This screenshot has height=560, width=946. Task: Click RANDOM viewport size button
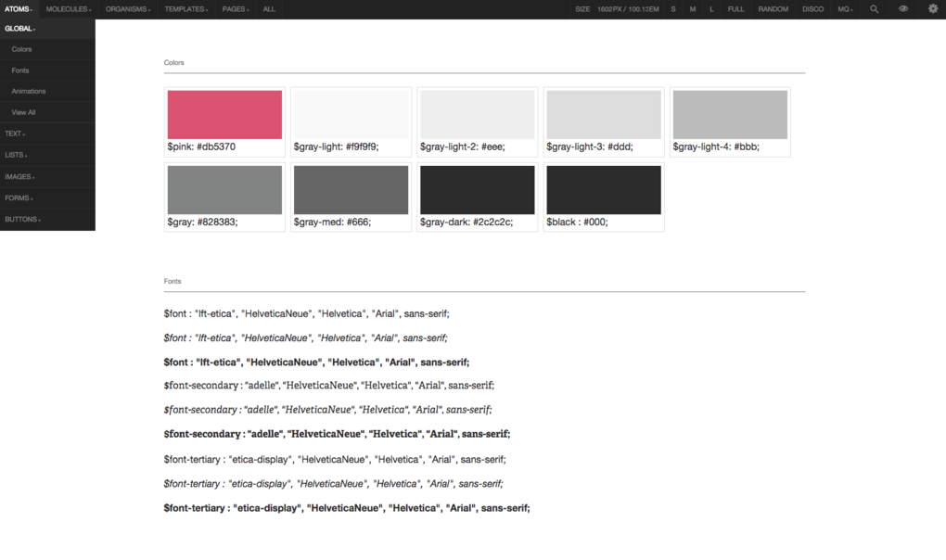[x=773, y=9]
